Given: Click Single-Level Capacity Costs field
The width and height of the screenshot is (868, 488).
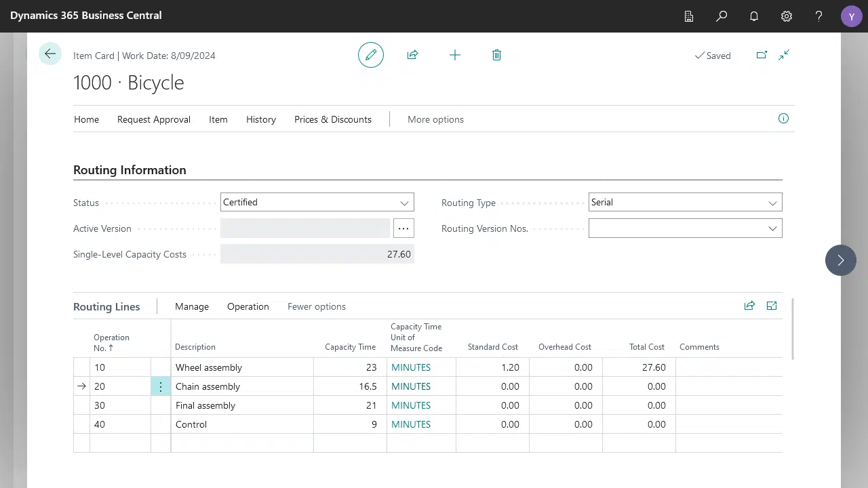Looking at the screenshot, I should click(317, 254).
